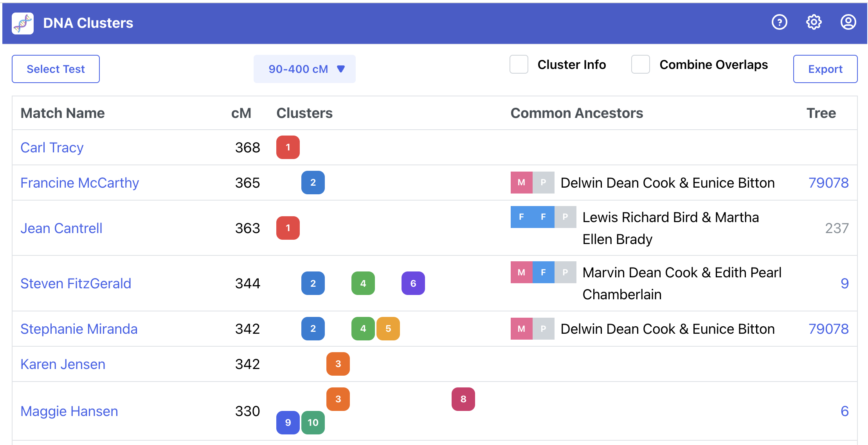The width and height of the screenshot is (868, 445).
Task: Click cluster 10 badge for Maggie Hansen
Action: [x=313, y=423]
